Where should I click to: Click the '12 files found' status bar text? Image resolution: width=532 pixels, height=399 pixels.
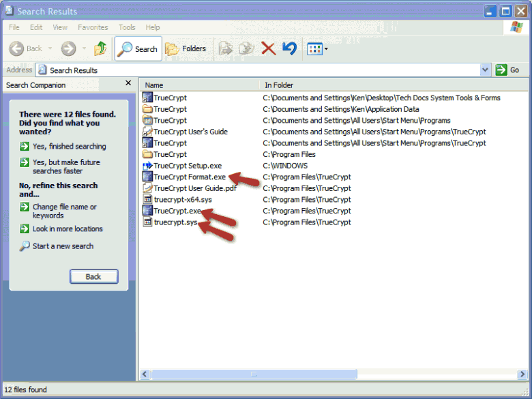pos(25,389)
